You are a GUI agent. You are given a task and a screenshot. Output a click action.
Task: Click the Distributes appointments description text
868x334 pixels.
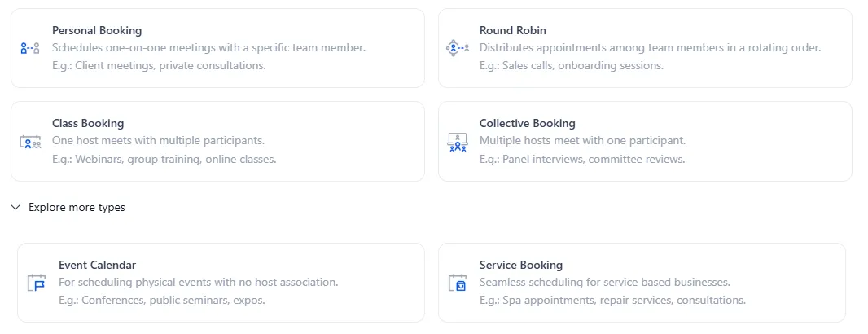650,48
